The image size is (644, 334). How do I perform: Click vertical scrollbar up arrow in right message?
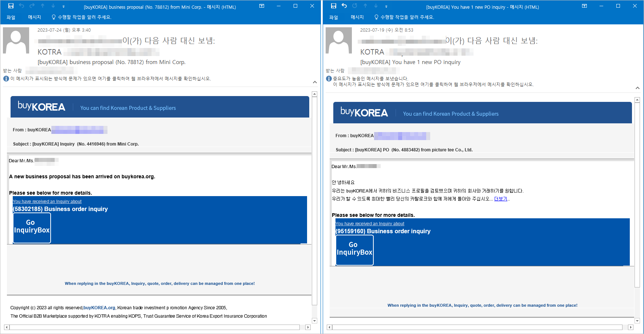click(x=637, y=100)
